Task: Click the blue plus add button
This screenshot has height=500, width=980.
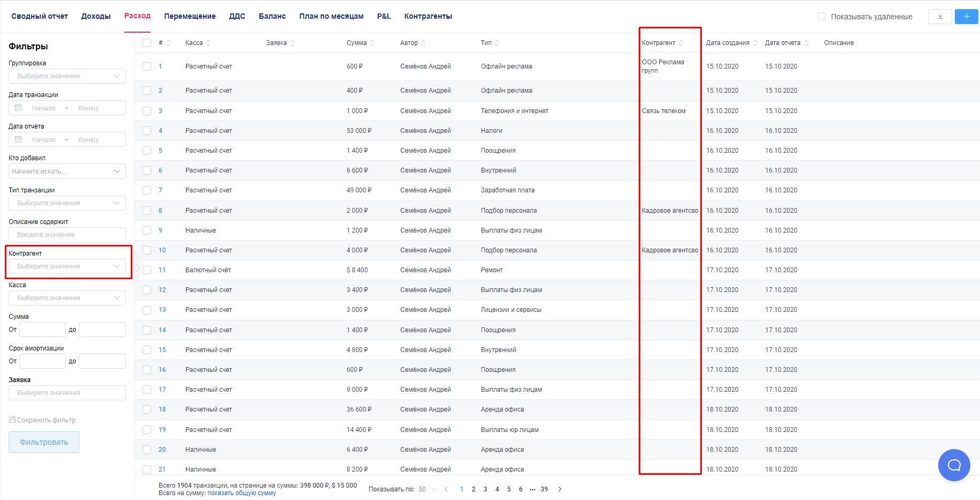Action: pos(966,17)
